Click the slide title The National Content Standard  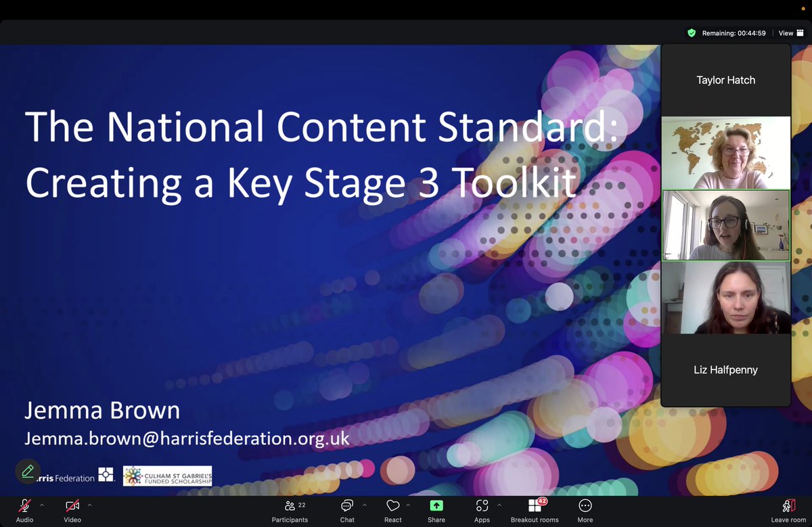321,128
